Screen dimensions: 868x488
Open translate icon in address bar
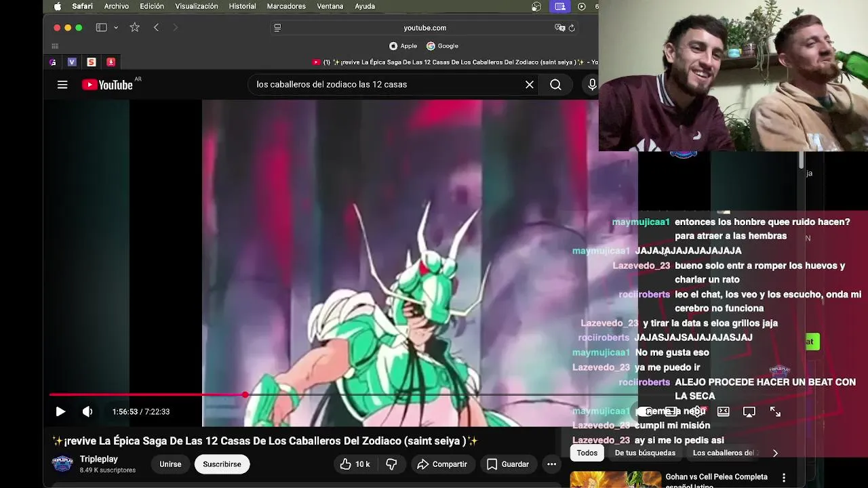click(559, 28)
